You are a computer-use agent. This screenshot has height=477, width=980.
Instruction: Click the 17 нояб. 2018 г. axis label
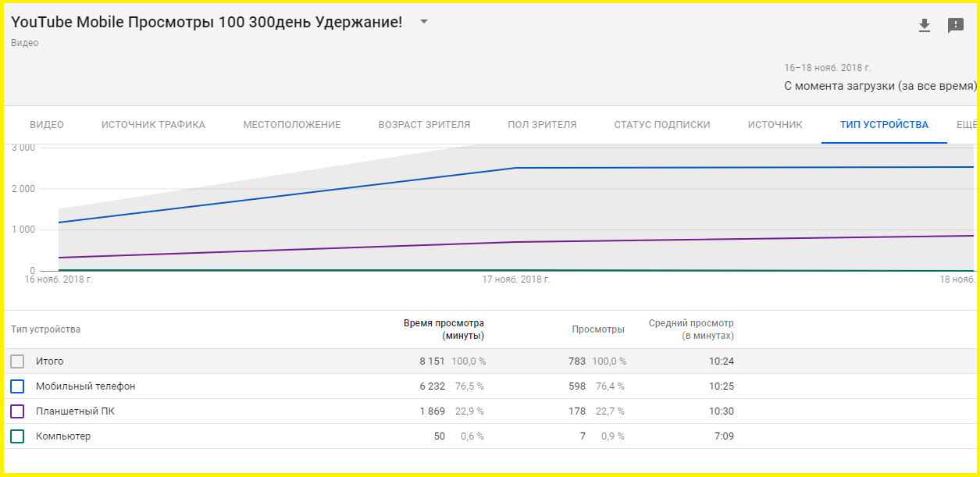point(516,279)
